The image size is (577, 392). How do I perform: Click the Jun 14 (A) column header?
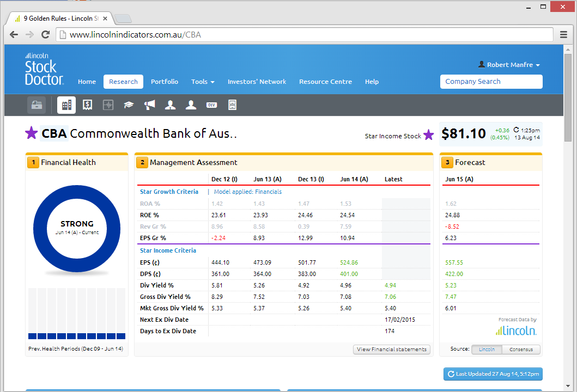coord(354,179)
